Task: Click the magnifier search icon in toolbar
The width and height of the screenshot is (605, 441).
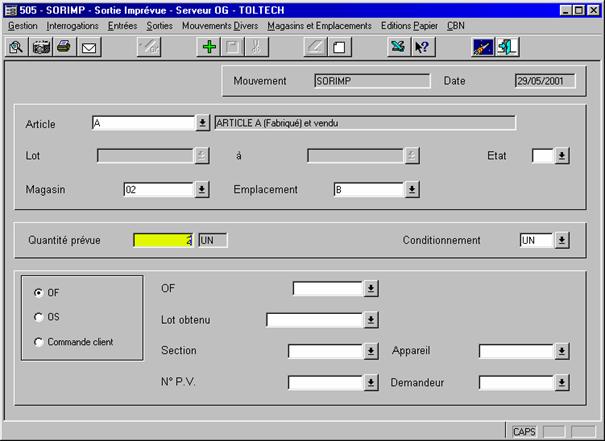Action: pos(16,47)
